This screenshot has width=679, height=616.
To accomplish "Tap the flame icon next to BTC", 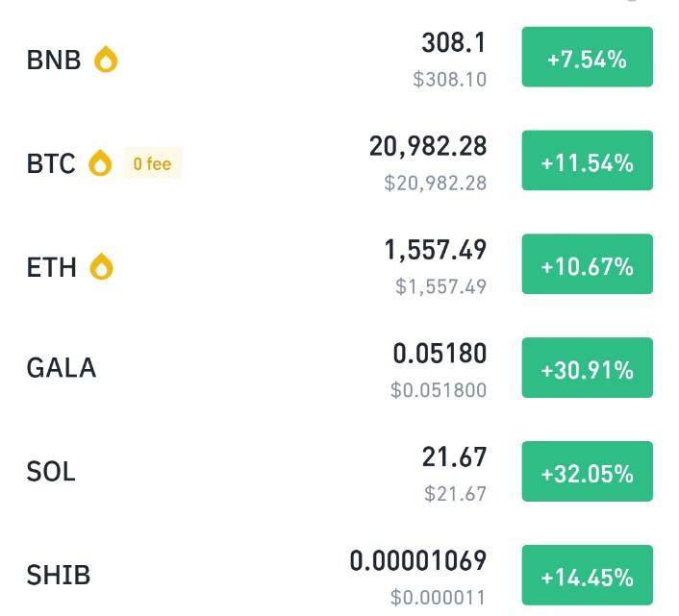I will pyautogui.click(x=100, y=162).
